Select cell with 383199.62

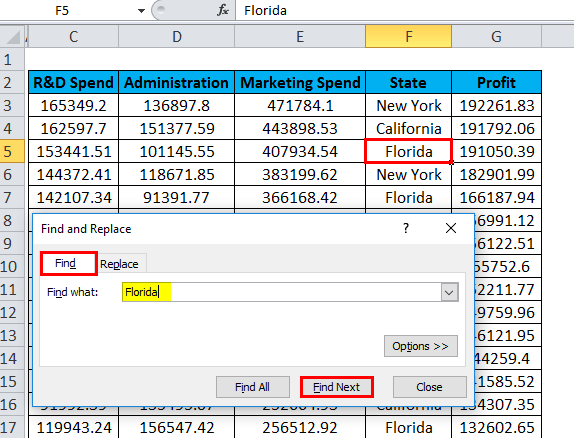[300, 174]
